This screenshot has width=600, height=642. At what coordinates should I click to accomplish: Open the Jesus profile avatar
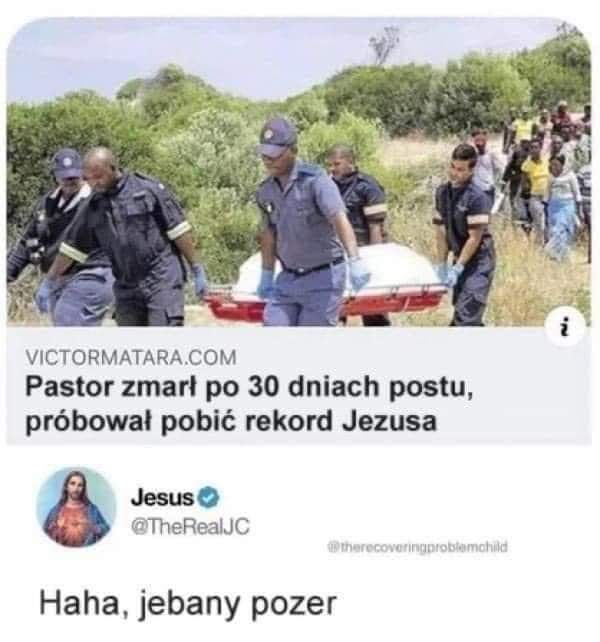(77, 507)
